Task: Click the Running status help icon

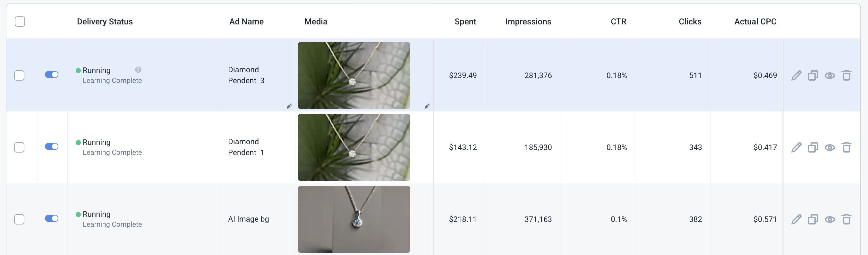Action: [138, 70]
